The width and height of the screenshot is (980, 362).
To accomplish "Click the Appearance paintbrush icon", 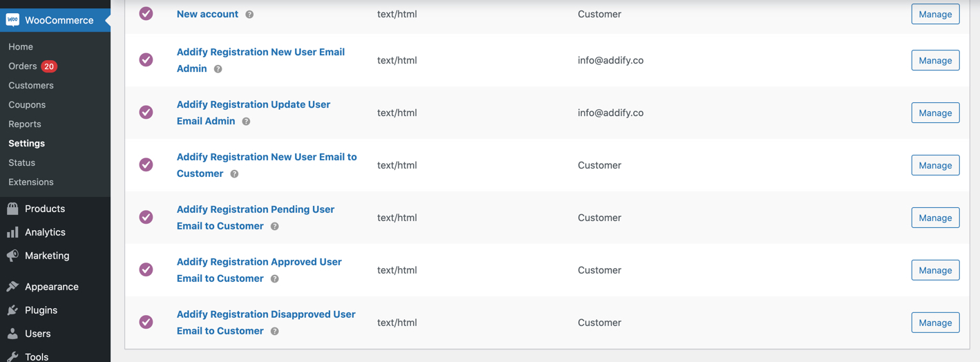I will (x=12, y=287).
